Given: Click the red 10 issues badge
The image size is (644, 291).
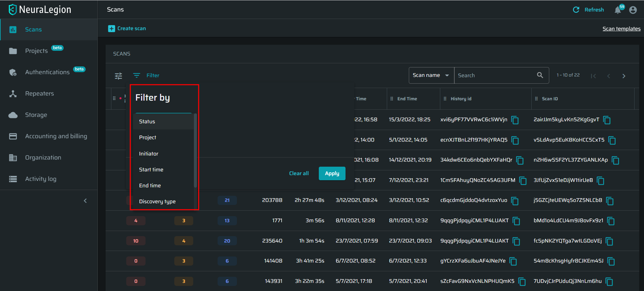Looking at the screenshot, I should point(136,241).
